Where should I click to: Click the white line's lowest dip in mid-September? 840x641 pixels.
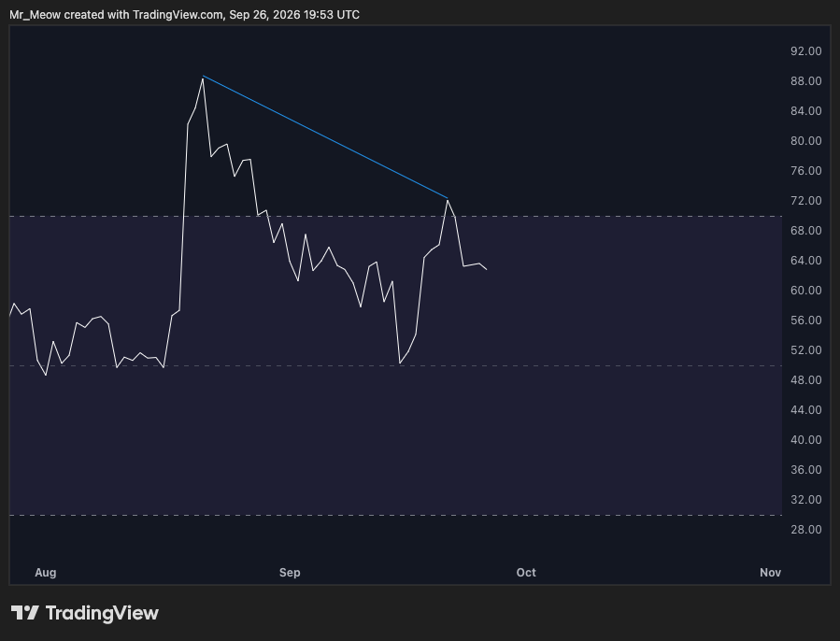pyautogui.click(x=400, y=363)
